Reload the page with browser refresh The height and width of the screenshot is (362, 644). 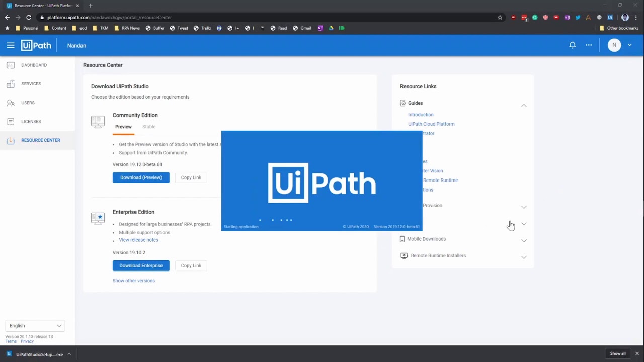tap(29, 17)
